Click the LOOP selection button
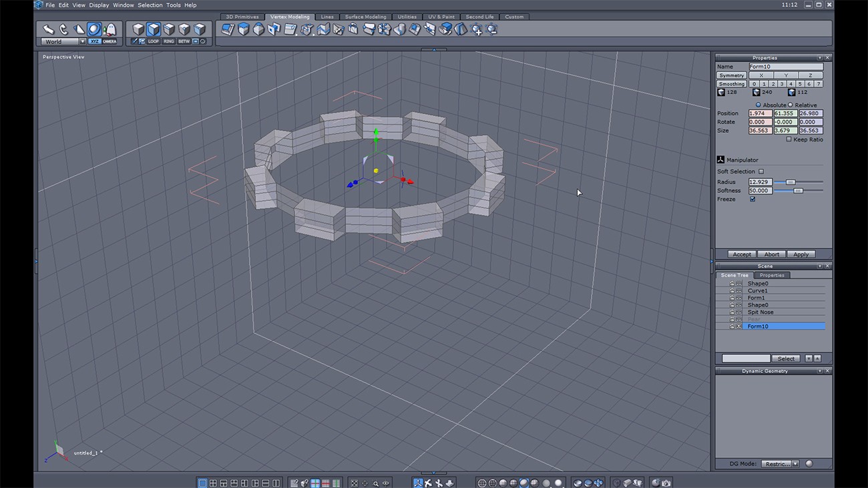Viewport: 868px width, 488px height. [154, 41]
